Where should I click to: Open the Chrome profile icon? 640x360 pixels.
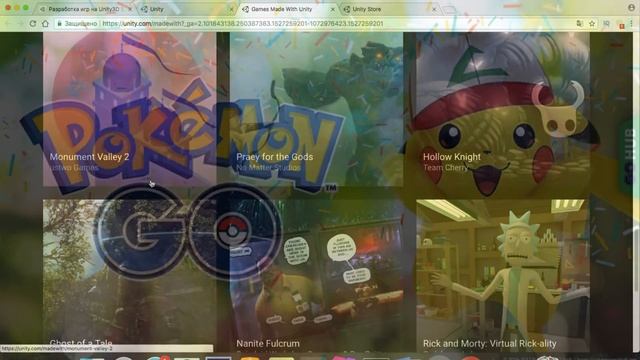[x=631, y=7]
